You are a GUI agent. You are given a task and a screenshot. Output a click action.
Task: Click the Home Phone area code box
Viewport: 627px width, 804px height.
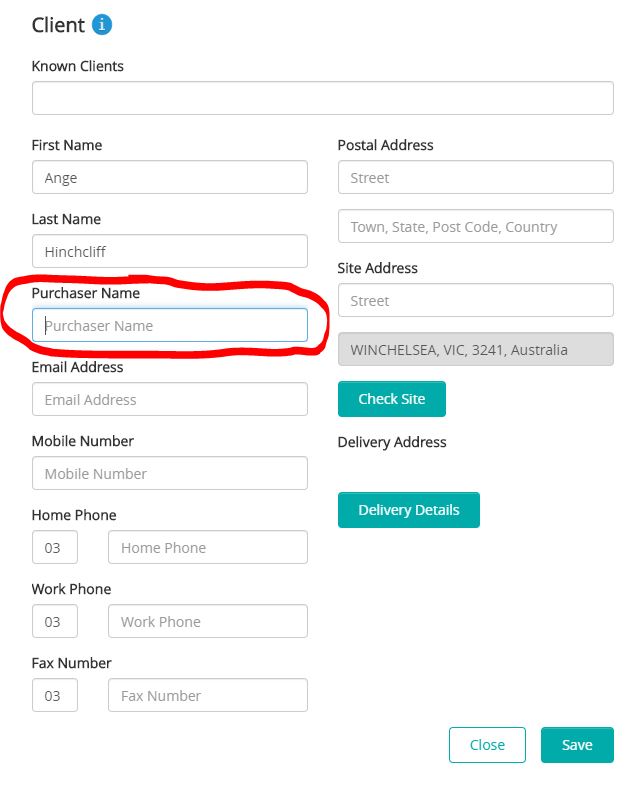tap(54, 548)
